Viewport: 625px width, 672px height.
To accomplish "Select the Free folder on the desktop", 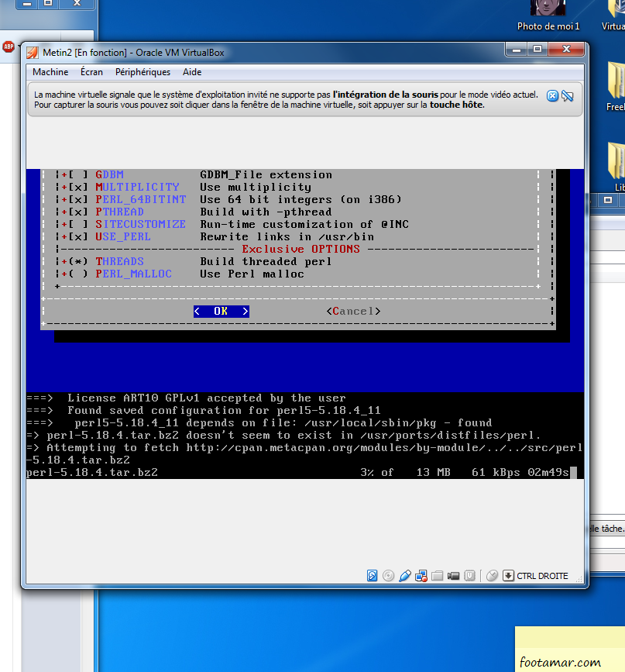I will tap(616, 87).
